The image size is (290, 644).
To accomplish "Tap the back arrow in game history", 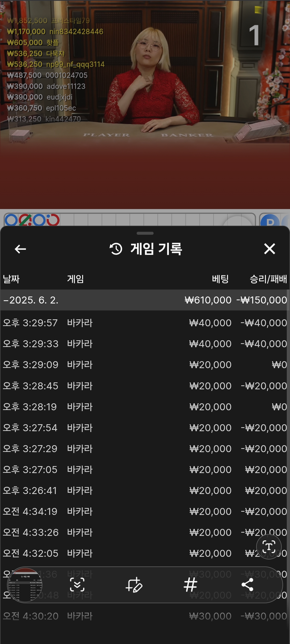I will (x=20, y=249).
